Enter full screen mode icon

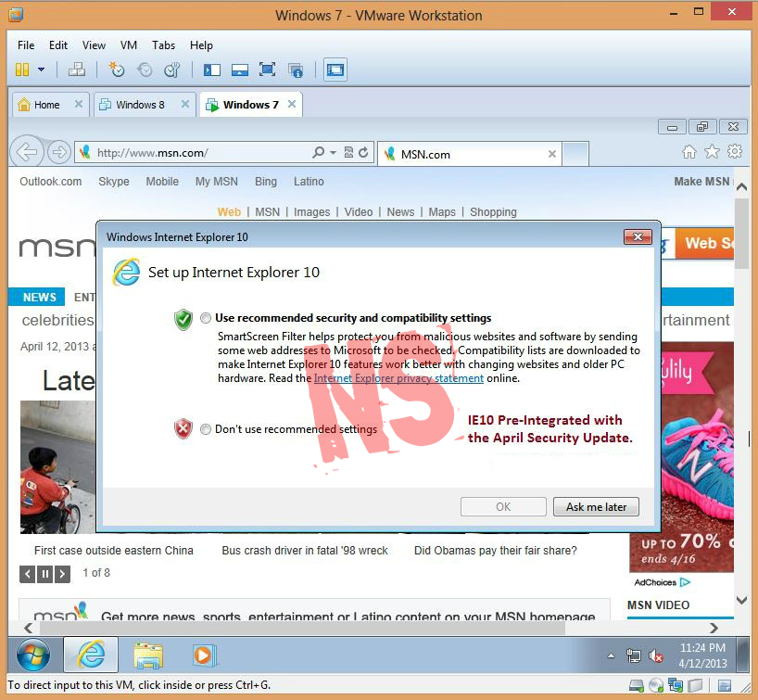[x=267, y=70]
